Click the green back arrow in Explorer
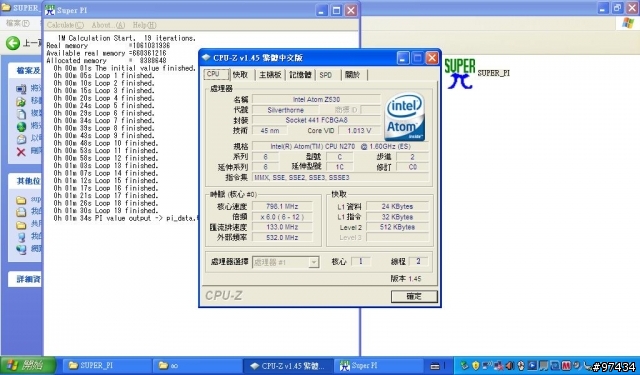Image resolution: width=640 pixels, height=375 pixels. (x=13, y=42)
